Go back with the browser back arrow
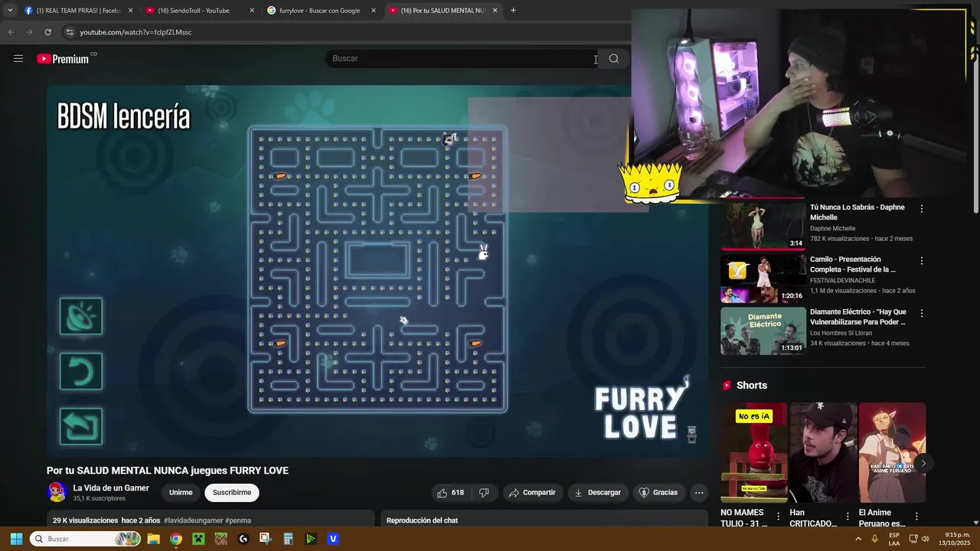Viewport: 980px width, 551px height. pos(11,32)
